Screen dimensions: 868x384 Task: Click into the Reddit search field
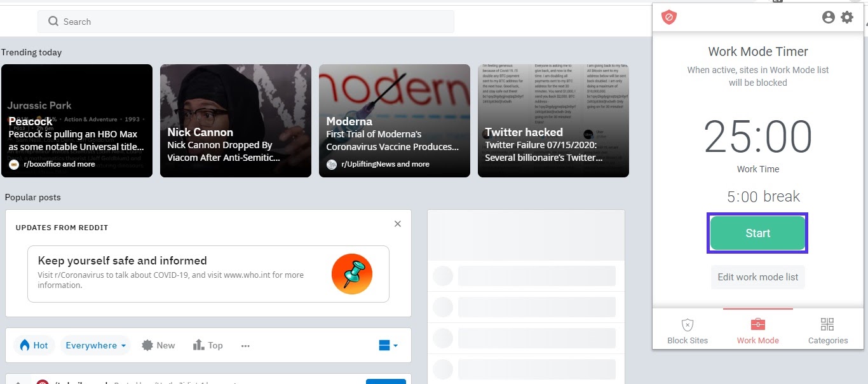(254, 22)
